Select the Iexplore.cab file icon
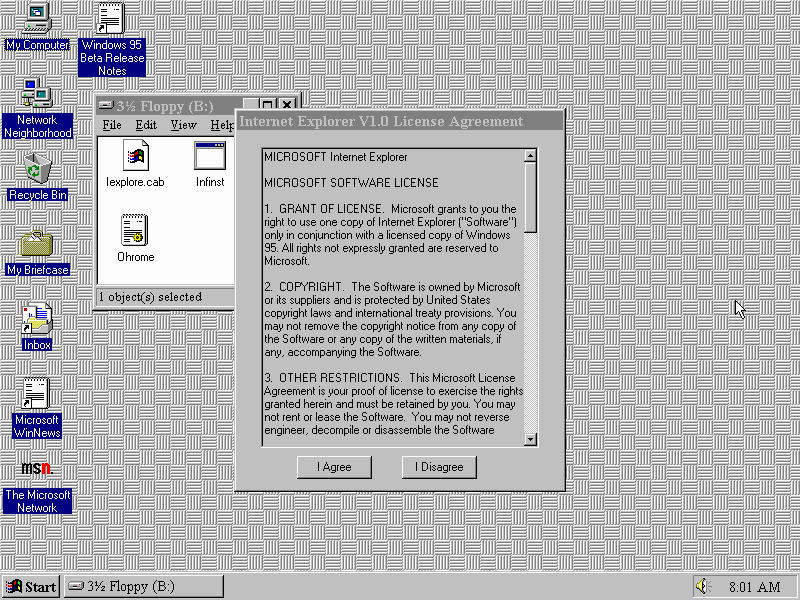This screenshot has width=800, height=600. 135,157
